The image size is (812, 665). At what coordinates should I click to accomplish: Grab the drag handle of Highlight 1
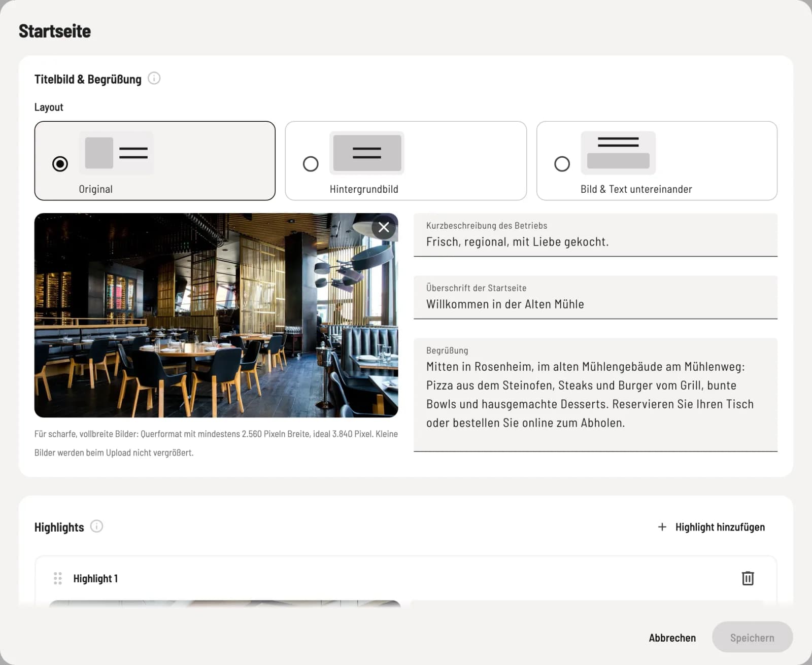click(58, 578)
